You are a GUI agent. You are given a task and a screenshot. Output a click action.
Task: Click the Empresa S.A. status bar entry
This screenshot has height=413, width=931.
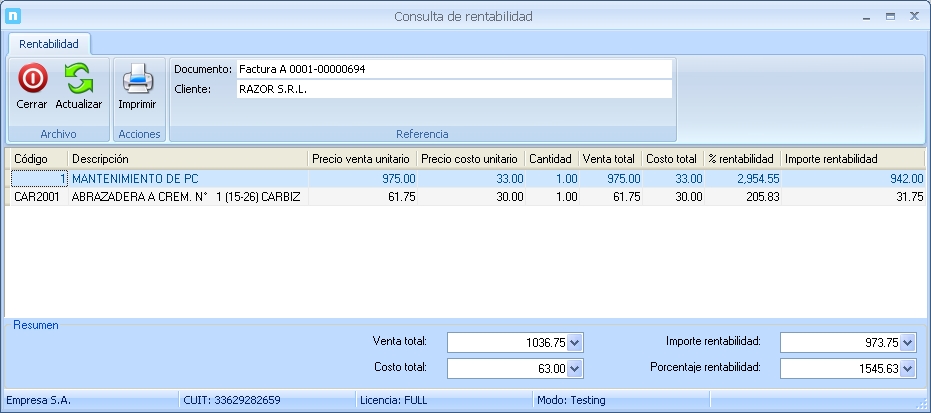point(39,400)
